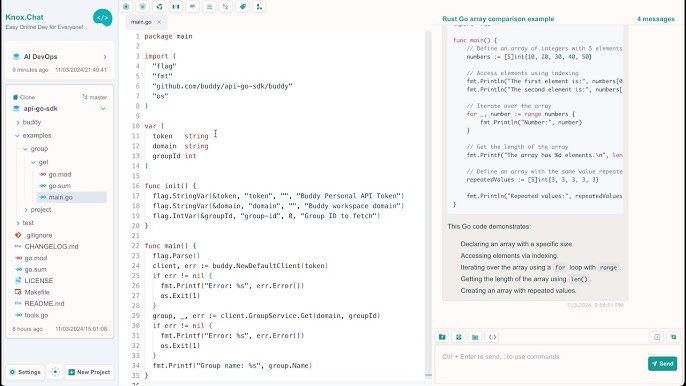
Task: Click the upload-file folder icon above chat input
Action: [x=442, y=337]
